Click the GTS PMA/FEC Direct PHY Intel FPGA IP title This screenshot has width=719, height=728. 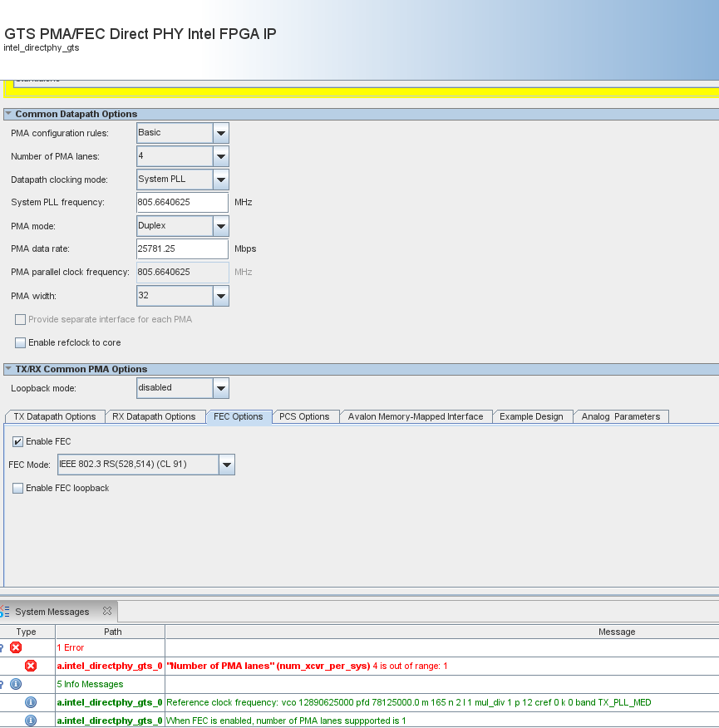(140, 34)
